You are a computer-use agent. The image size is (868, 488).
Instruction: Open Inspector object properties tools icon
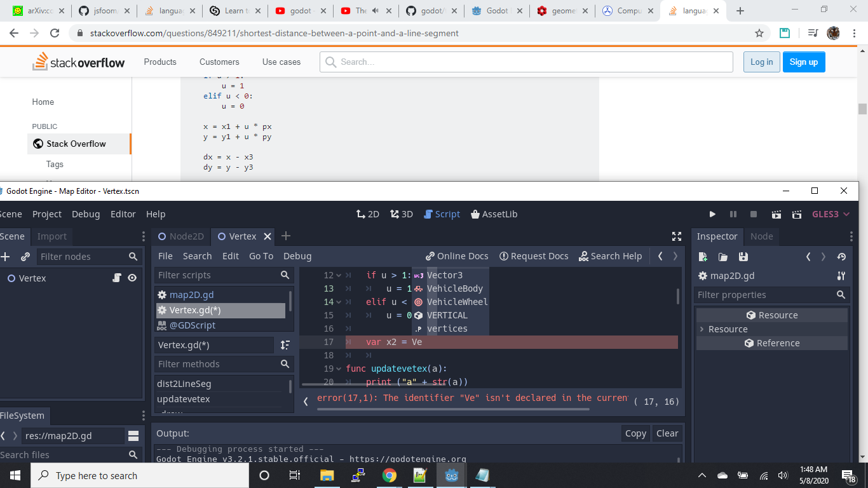[x=841, y=276]
